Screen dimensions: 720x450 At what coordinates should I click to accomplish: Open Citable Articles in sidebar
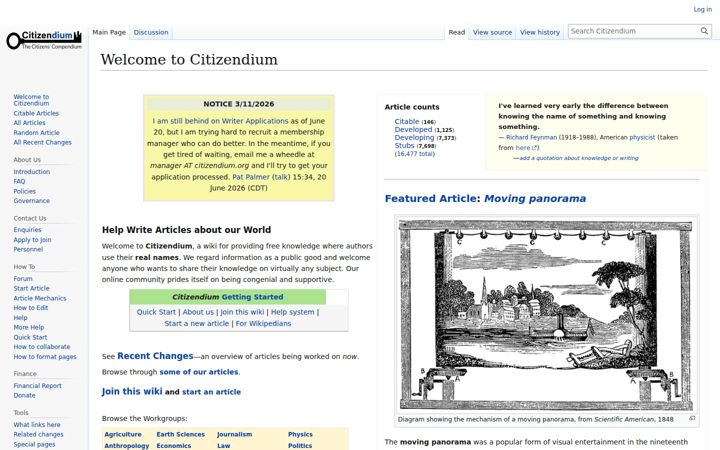[x=36, y=113]
